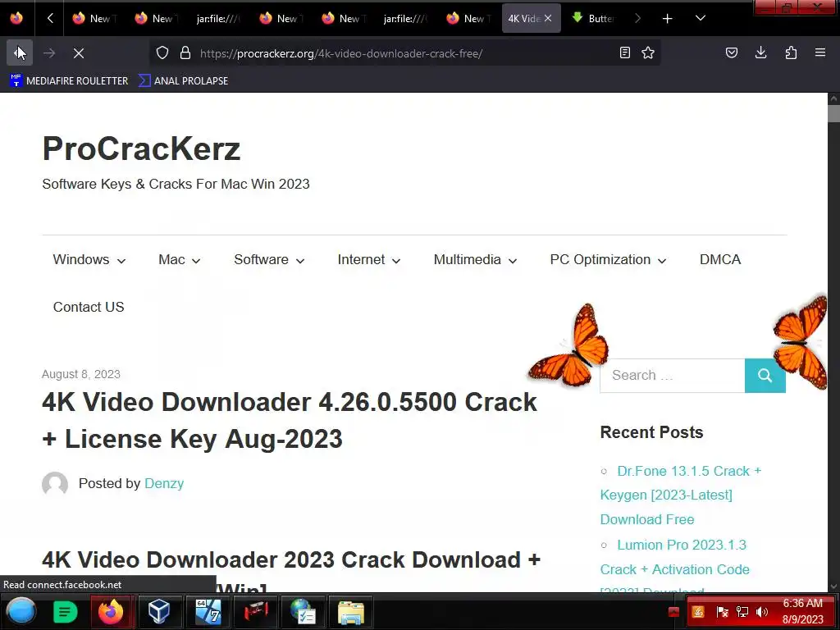
Task: Open the green notes app in taskbar
Action: tap(66, 611)
